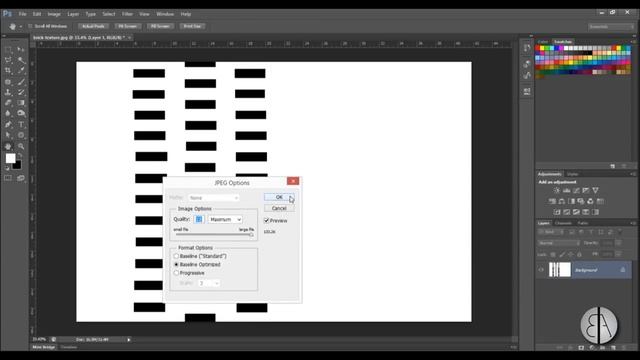Select the Rectangular Marquee tool
The width and height of the screenshot is (640, 360).
(8, 49)
